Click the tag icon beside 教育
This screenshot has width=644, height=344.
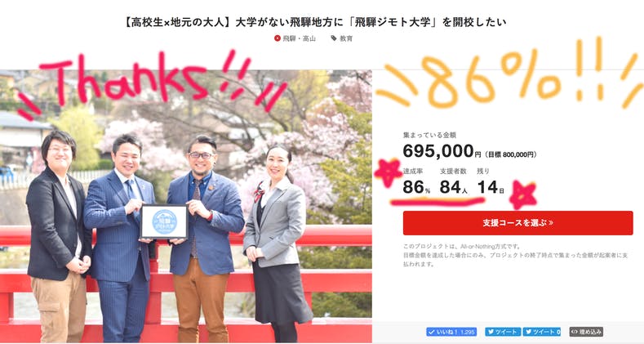click(334, 38)
